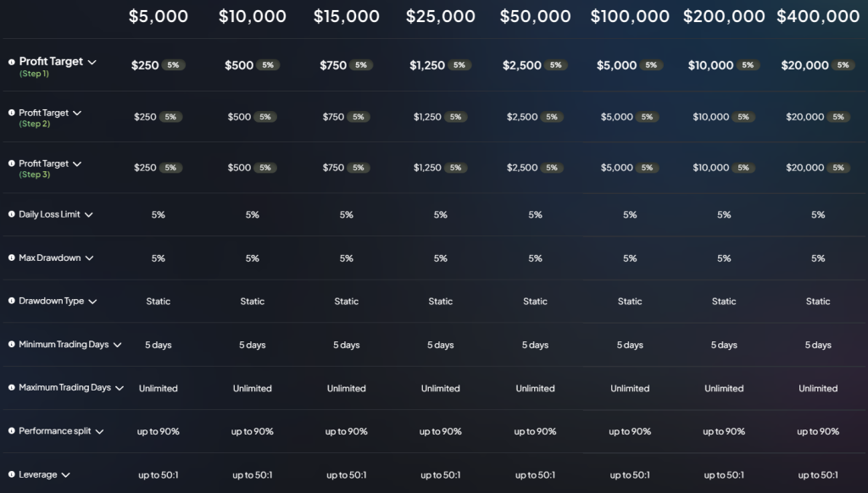
Task: Expand the Drawdown Type chevron
Action: (x=92, y=302)
